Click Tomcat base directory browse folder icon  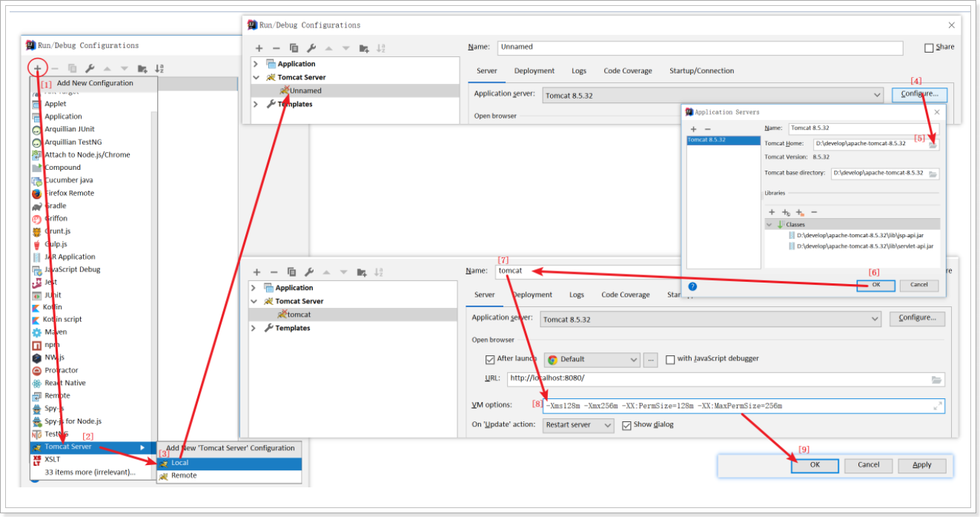pyautogui.click(x=933, y=174)
